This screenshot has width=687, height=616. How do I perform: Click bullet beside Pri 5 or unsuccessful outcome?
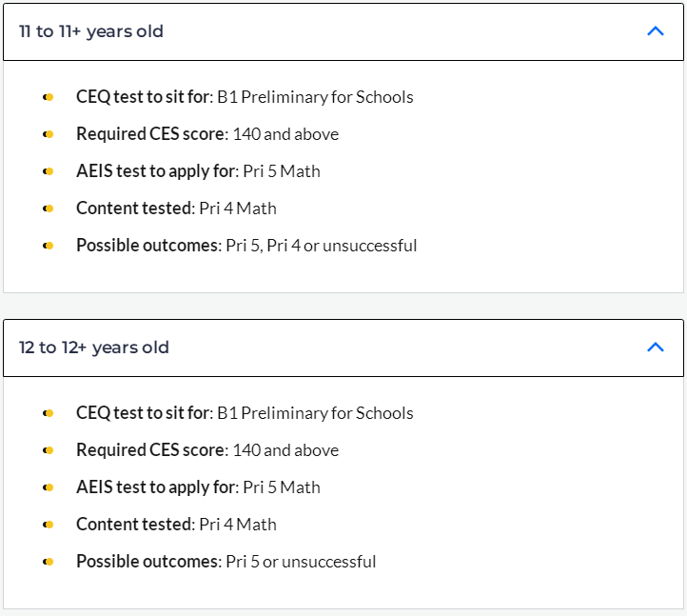tap(49, 562)
